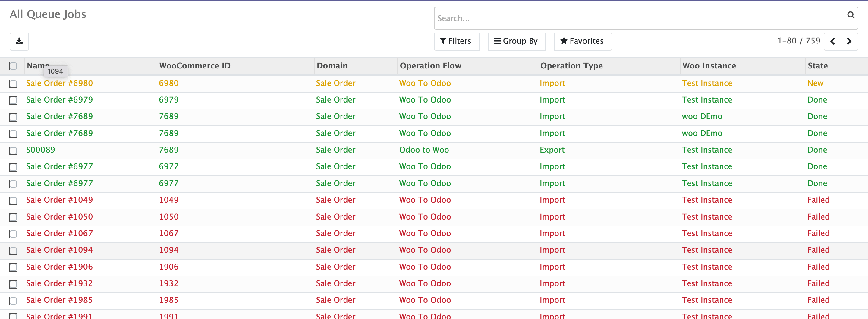Click the 1-80 / 759 pager counter
868x319 pixels.
[798, 41]
